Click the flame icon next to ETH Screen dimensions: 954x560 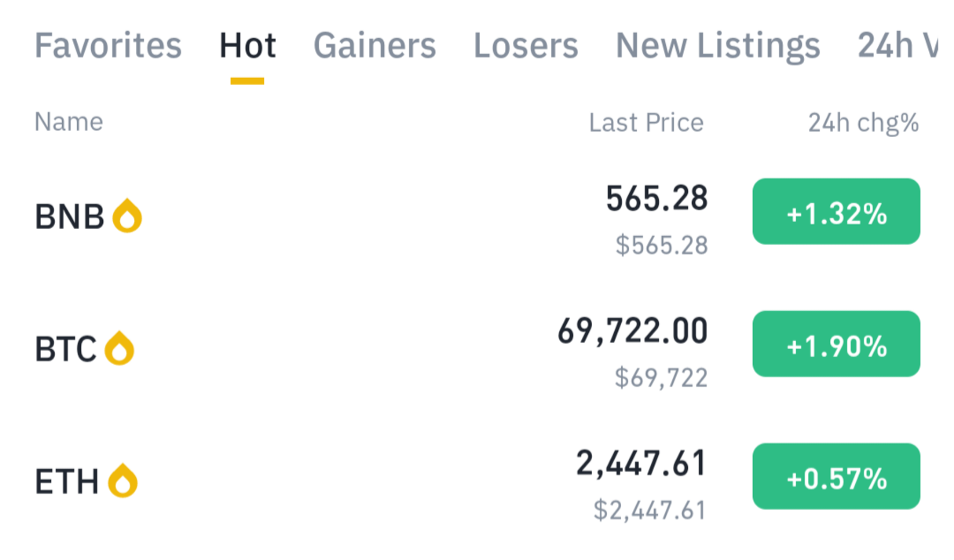123,481
